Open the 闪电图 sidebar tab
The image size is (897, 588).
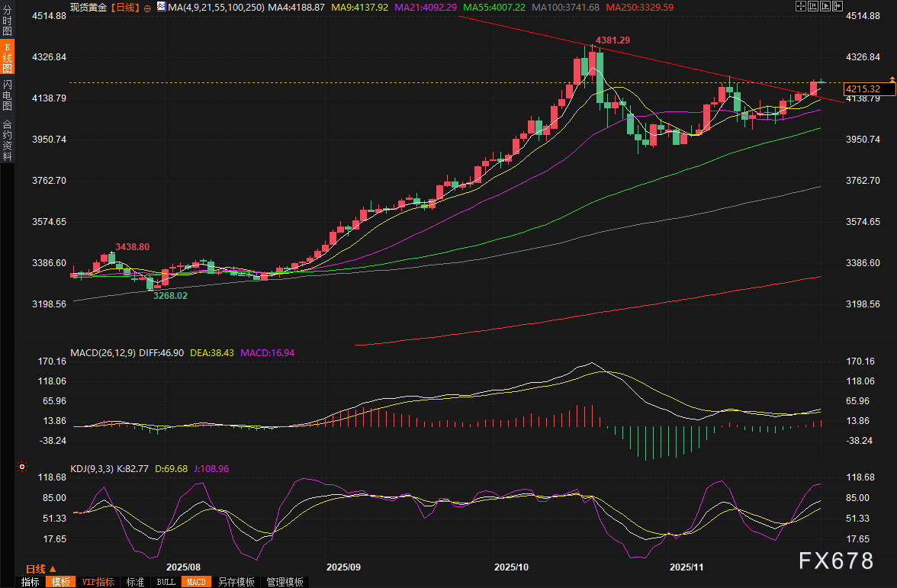pyautogui.click(x=7, y=95)
